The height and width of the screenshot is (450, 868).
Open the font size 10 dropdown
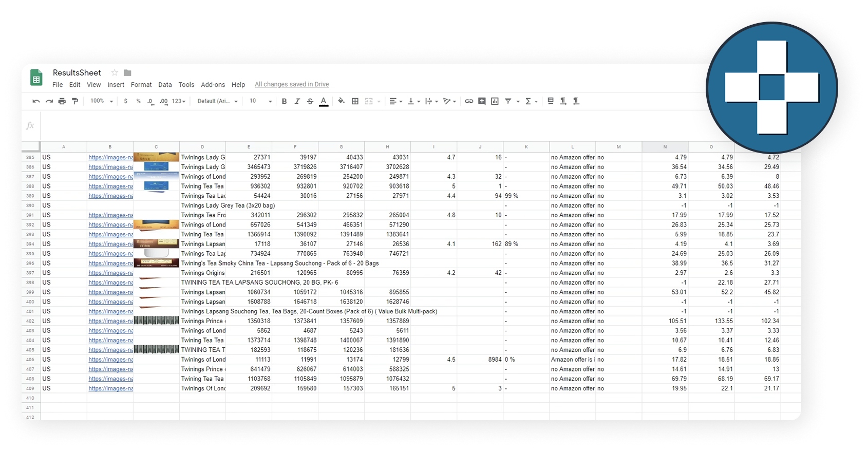260,101
